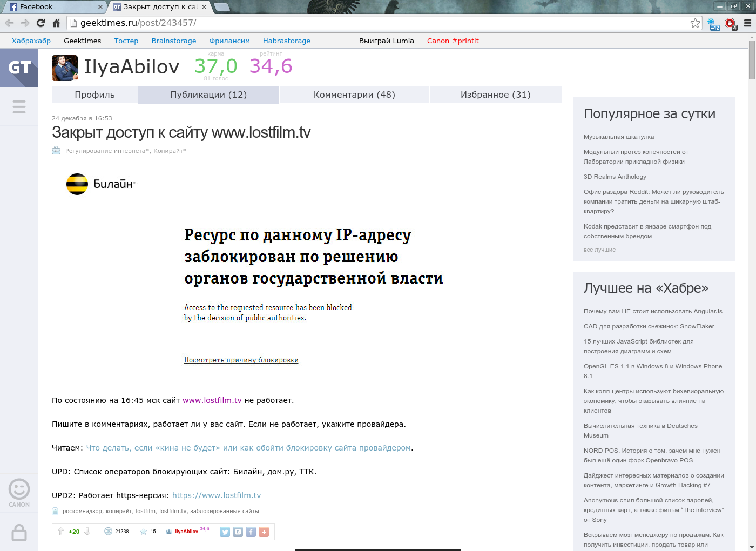Share the post on Facebook icon

tap(251, 532)
